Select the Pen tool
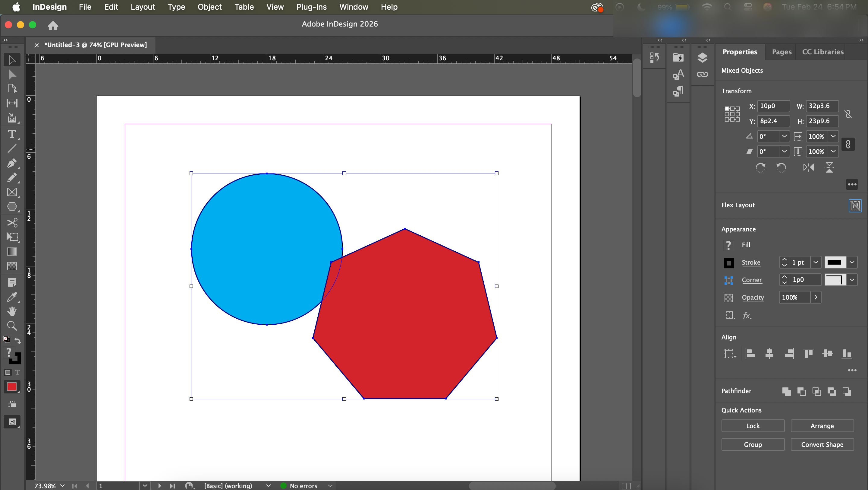Screen dimensions: 868x490 [x=12, y=163]
